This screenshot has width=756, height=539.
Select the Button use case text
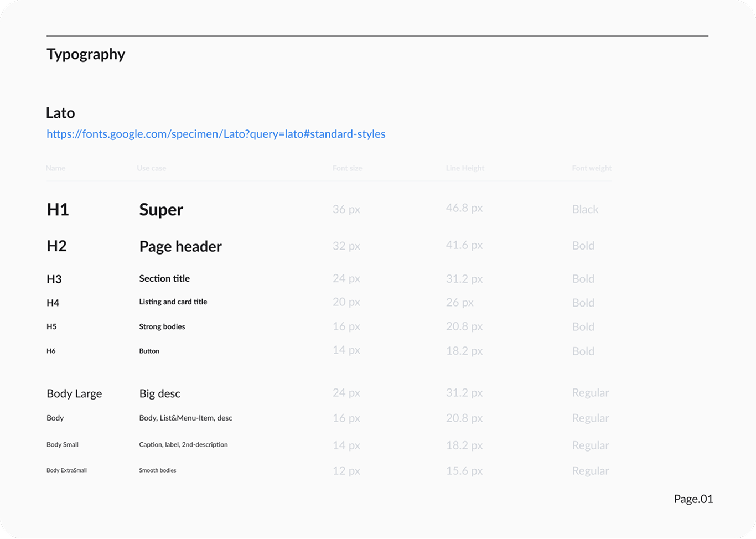[149, 351]
